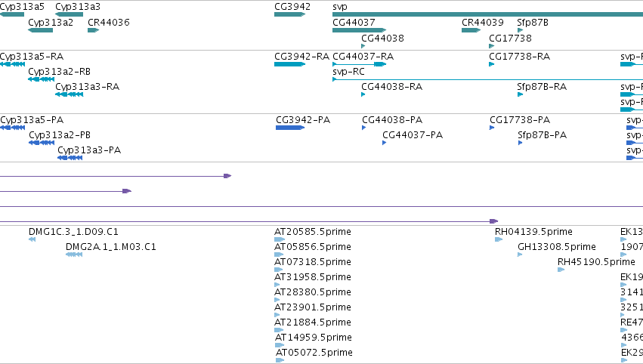Select the Cyp313a2-RB transcript glyph

pos(41,79)
